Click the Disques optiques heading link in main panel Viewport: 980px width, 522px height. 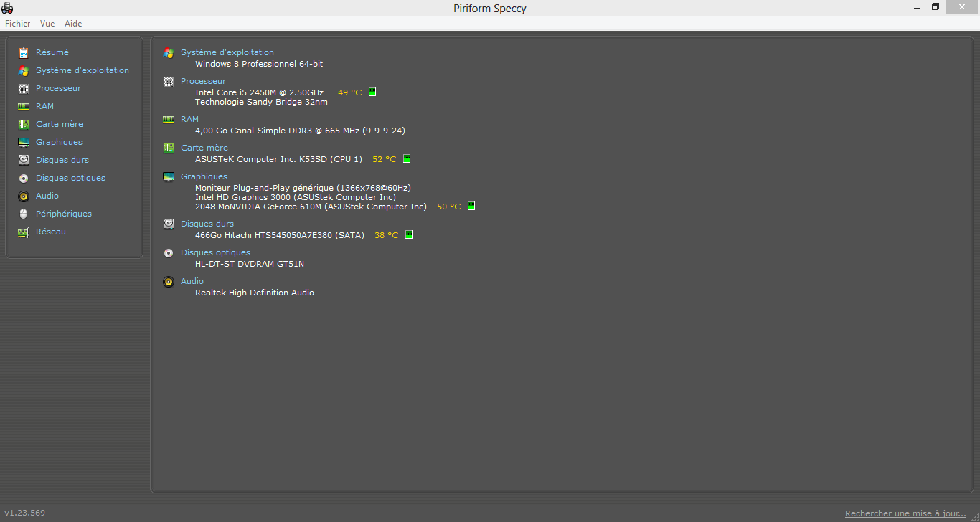(215, 252)
